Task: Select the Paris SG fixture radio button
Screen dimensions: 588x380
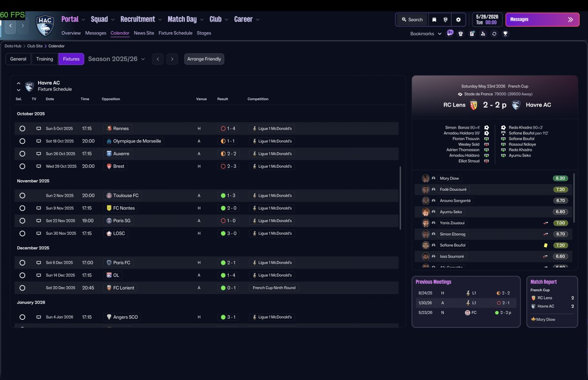Action: coord(22,221)
